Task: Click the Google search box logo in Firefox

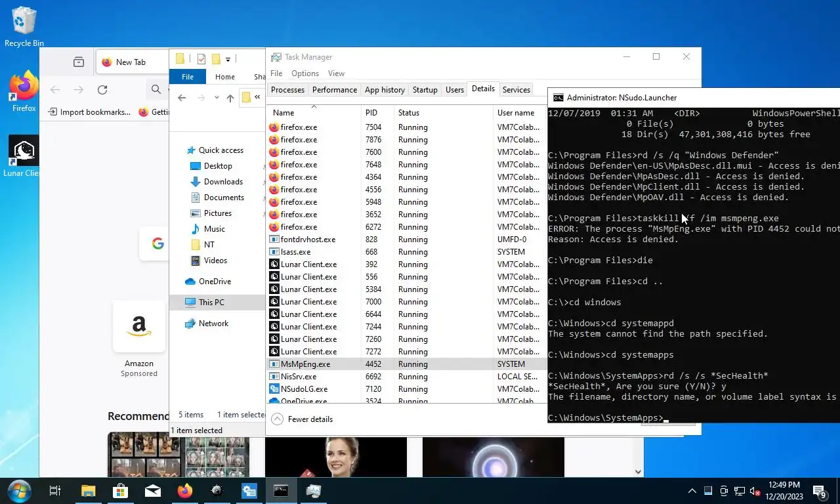Action: tap(157, 244)
